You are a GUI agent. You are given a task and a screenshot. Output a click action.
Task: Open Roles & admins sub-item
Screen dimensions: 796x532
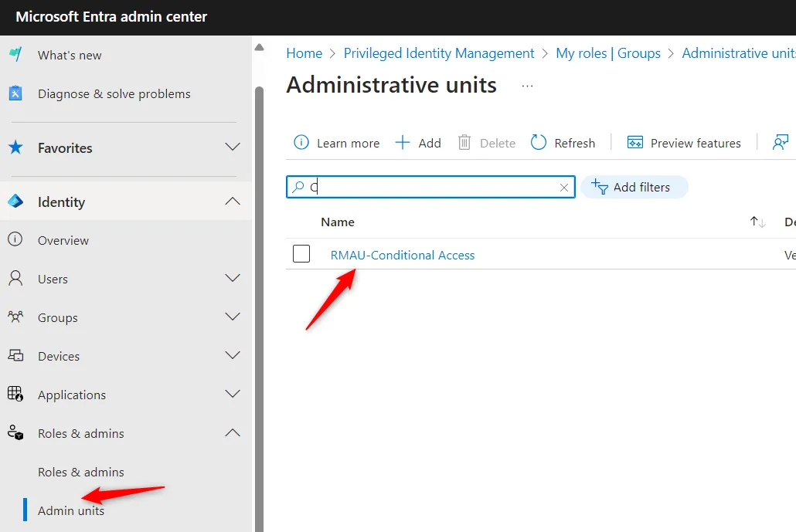click(81, 472)
